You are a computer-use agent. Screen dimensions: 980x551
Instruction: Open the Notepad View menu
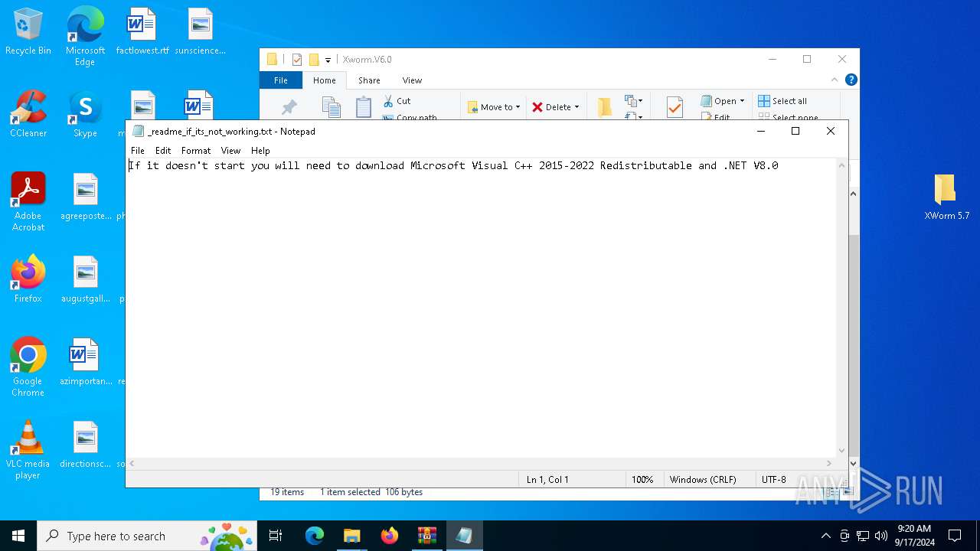[230, 151]
